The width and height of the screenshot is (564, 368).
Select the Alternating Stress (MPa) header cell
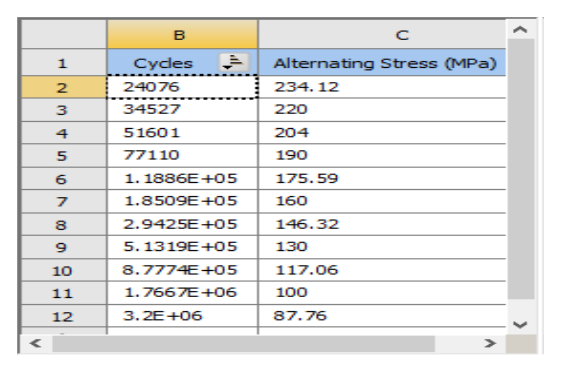coord(382,63)
